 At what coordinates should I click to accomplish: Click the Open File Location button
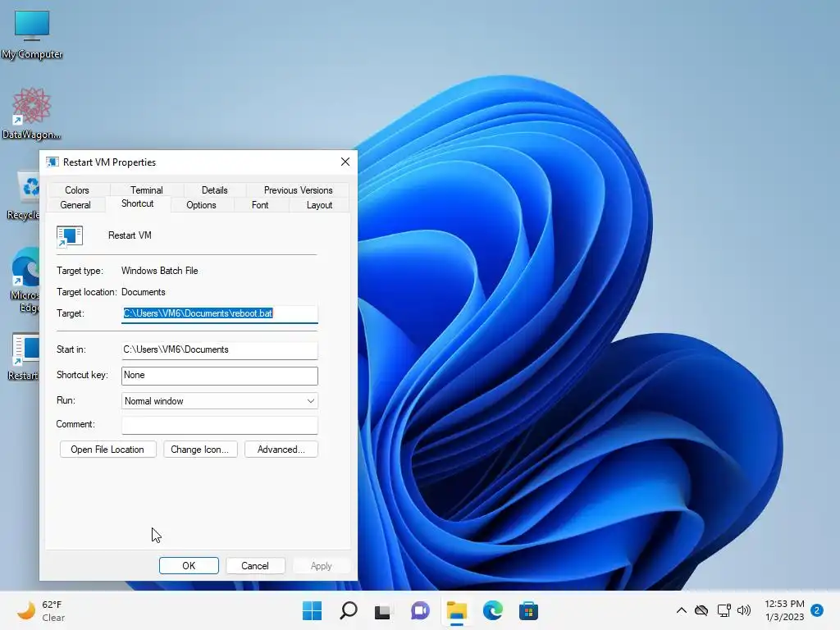(x=107, y=450)
